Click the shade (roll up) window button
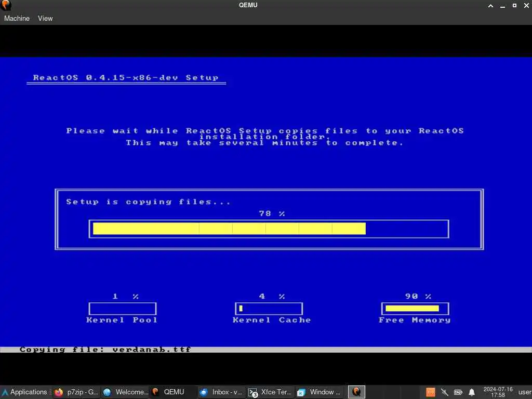The image size is (532, 399). point(490,5)
